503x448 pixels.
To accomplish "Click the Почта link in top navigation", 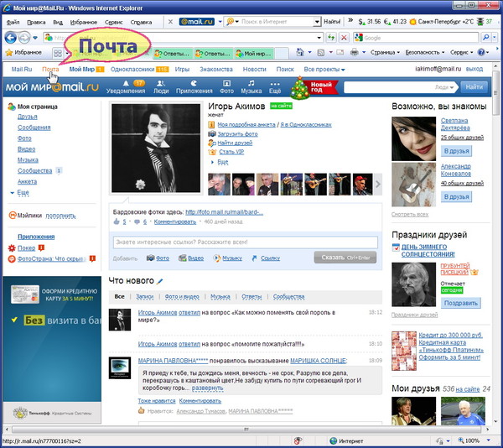I will (x=50, y=70).
